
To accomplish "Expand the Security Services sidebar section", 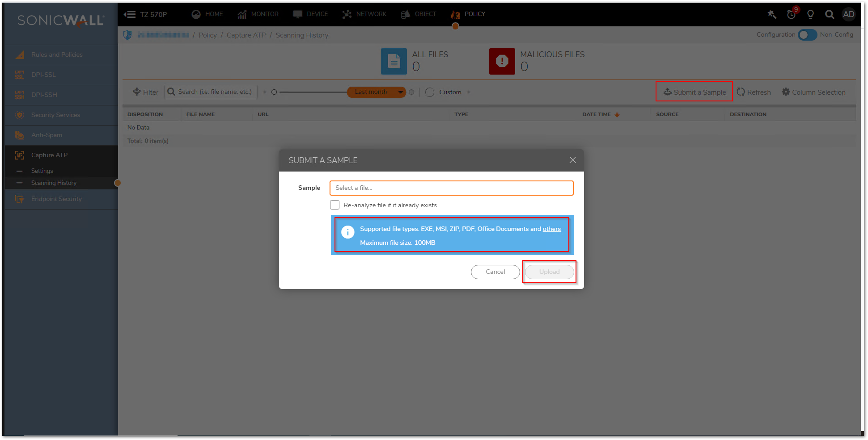I will [55, 115].
